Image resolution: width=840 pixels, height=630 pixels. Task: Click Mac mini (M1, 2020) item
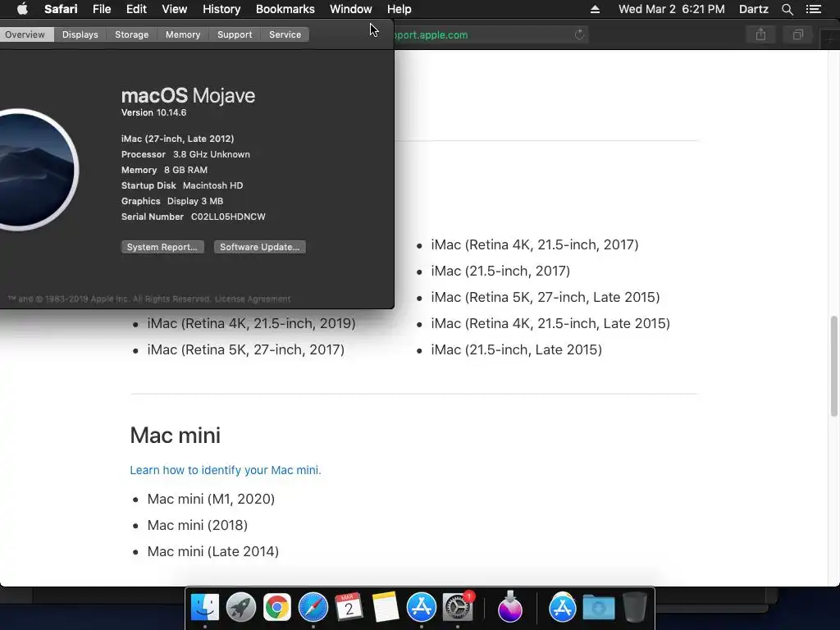click(x=211, y=499)
